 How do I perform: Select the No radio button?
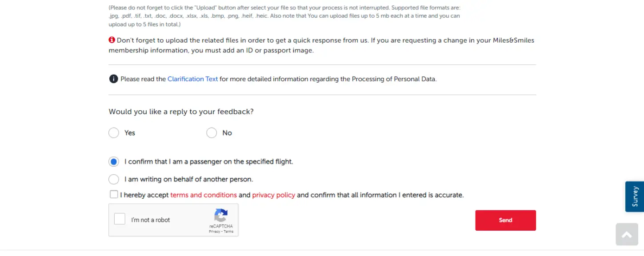click(x=212, y=133)
